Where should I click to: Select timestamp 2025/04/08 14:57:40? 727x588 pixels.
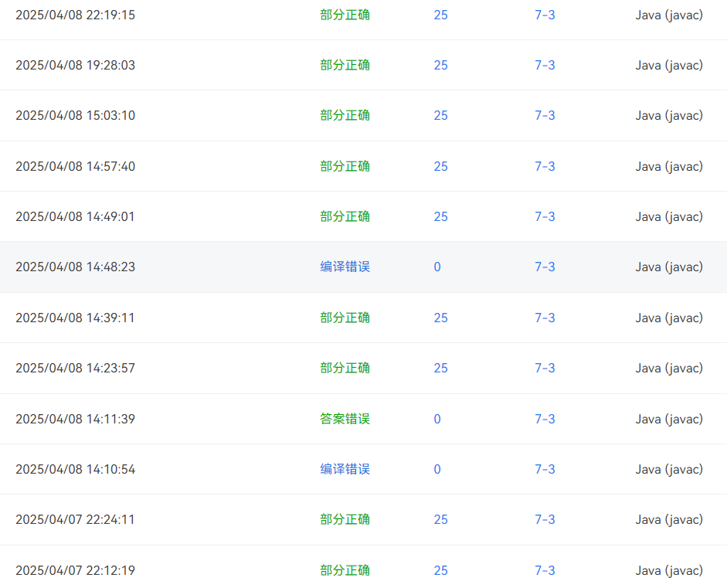75,166
